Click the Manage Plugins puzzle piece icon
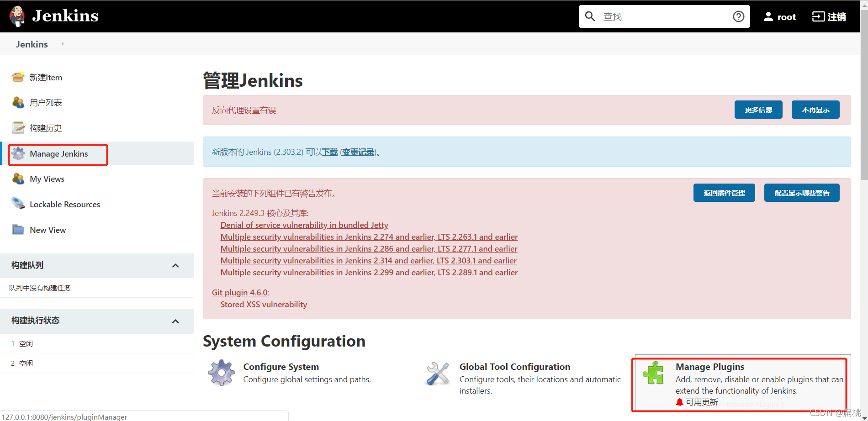The image size is (868, 421). pyautogui.click(x=653, y=373)
